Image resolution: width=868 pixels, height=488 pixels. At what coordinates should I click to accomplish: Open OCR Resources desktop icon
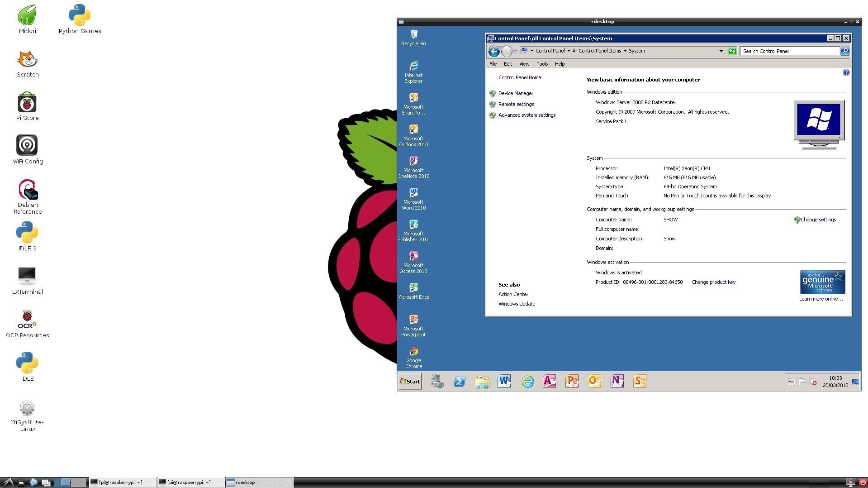27,324
